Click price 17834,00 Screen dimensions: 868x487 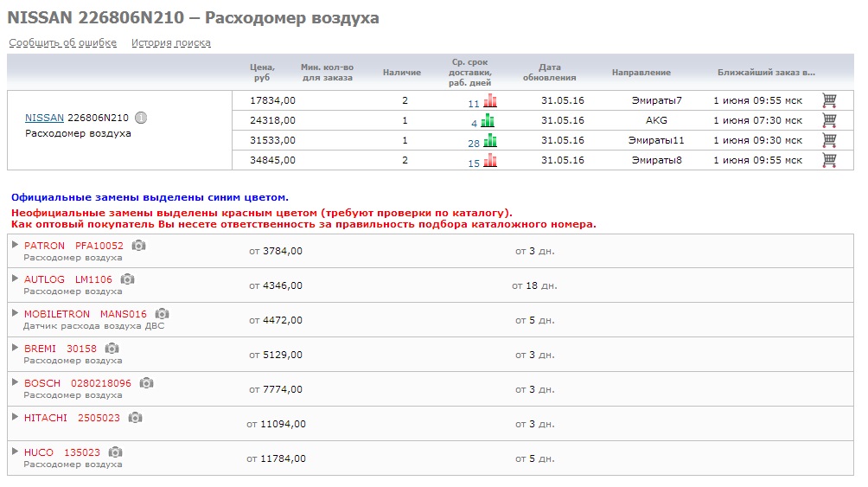pos(272,100)
